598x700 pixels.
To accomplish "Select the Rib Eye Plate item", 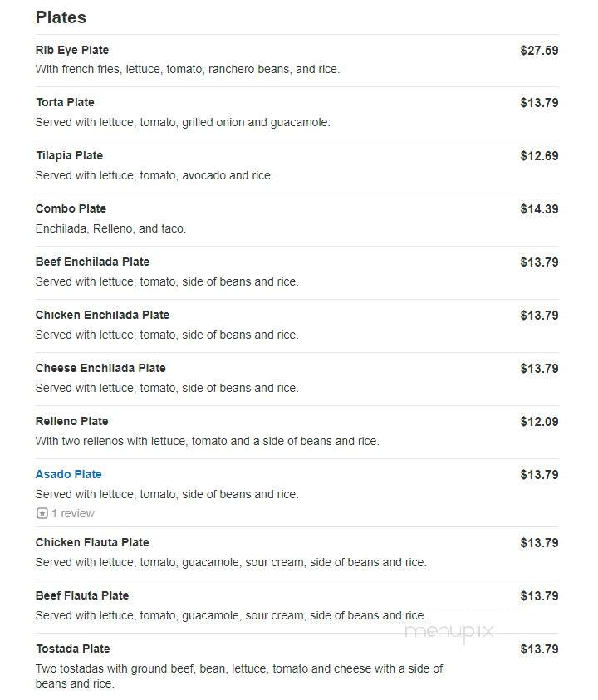I will 72,50.
